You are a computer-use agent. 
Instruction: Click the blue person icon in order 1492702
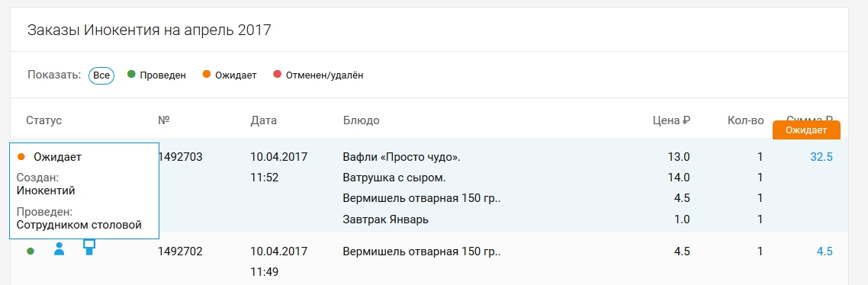59,249
